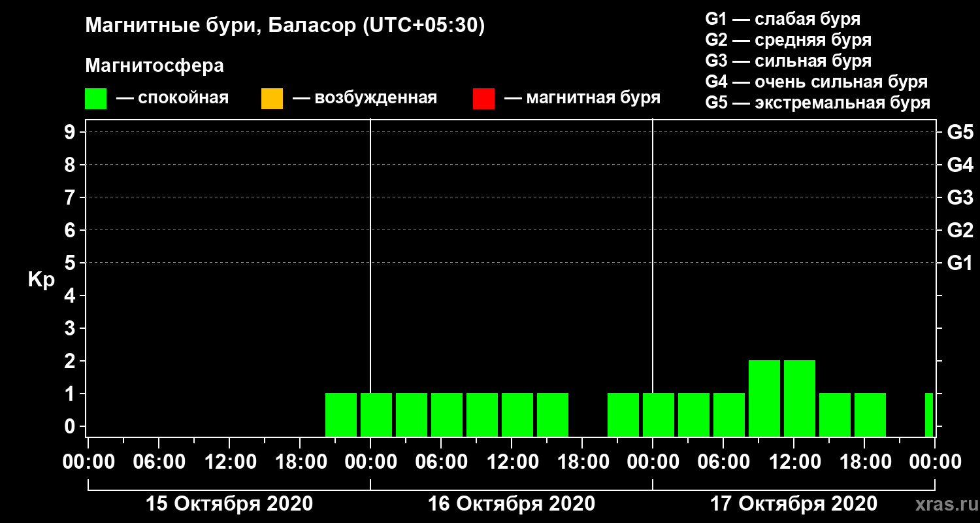Click the 'G3 — сильная буря' legend line
Viewport: 980px width, 523px height.
click(788, 61)
